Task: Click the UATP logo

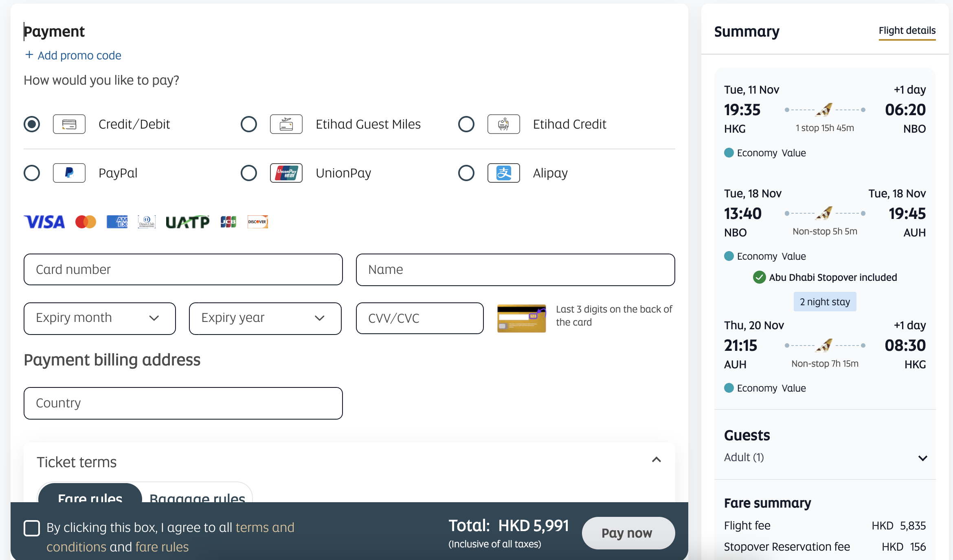Action: [187, 222]
